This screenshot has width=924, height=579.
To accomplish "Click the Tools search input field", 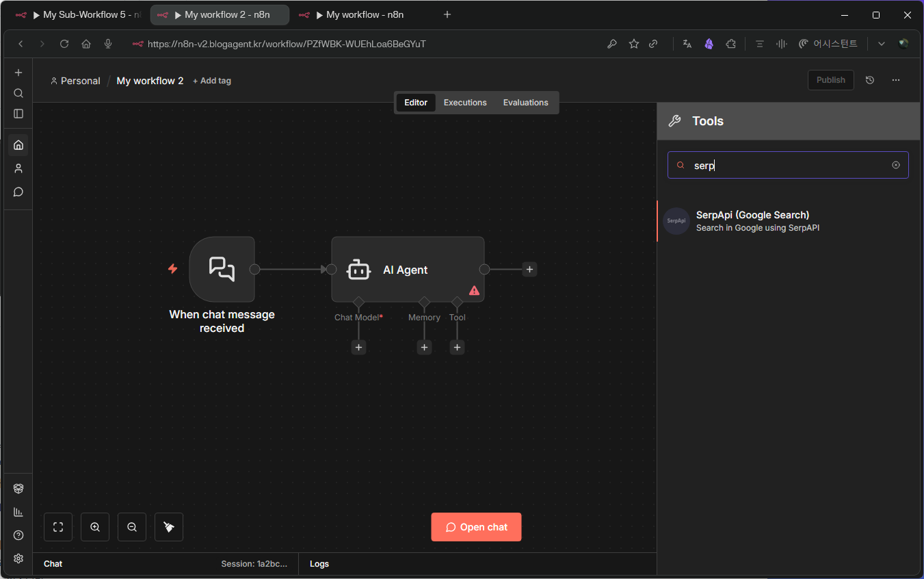I will coord(788,165).
